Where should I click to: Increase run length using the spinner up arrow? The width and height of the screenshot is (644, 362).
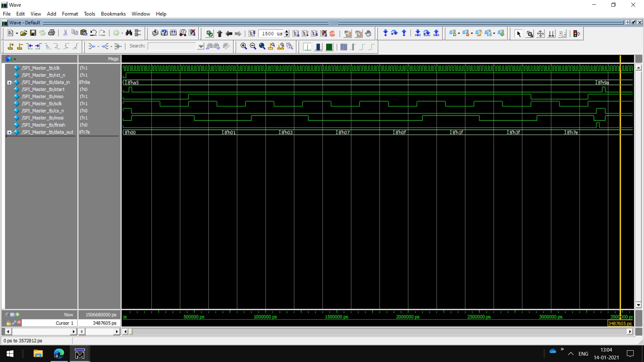[286, 32]
